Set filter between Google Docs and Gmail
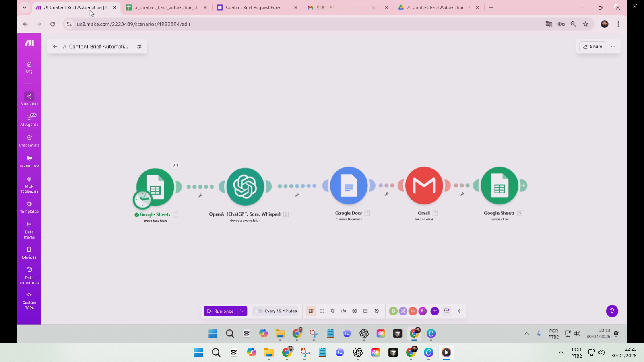Viewport: 644px width, 362px height. coord(386,194)
